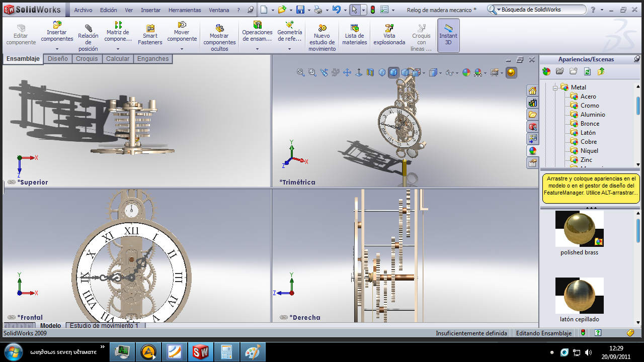The image size is (644, 362).
Task: Switch to the Enganches tab
Action: [x=153, y=59]
